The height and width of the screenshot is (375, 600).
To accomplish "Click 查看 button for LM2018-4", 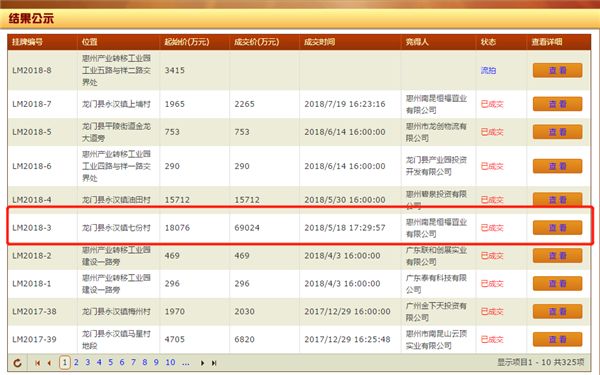I will [558, 199].
